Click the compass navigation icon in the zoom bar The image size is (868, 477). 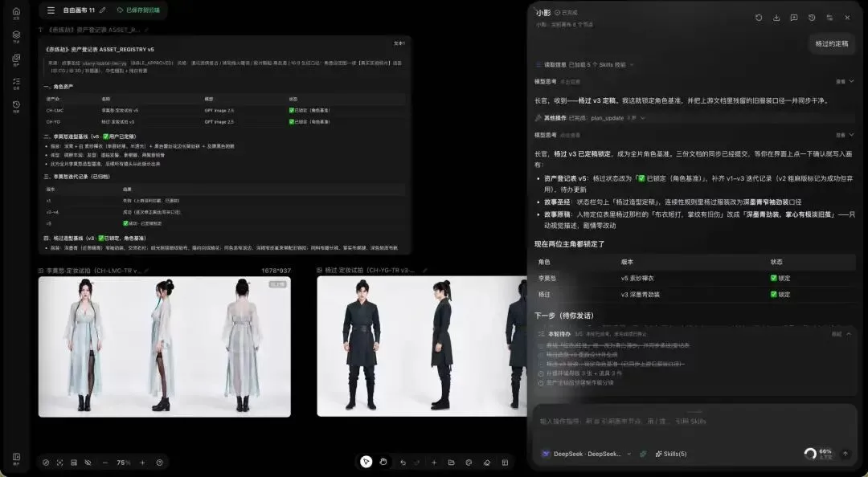[x=46, y=463]
